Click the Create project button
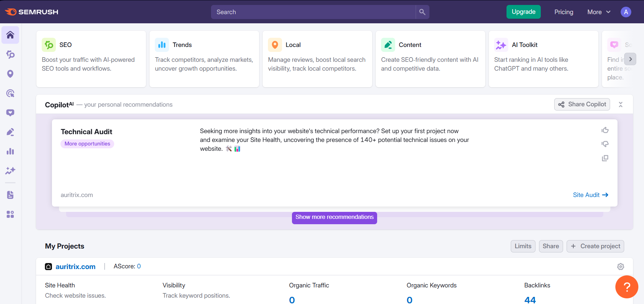This screenshot has width=644, height=304. [x=595, y=246]
